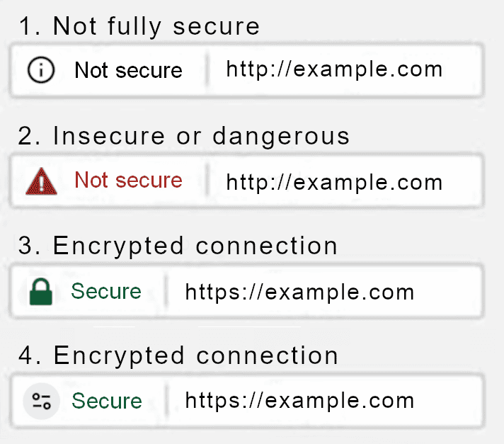Click the black "Not secure" label
504x444 pixels.
[x=128, y=70]
